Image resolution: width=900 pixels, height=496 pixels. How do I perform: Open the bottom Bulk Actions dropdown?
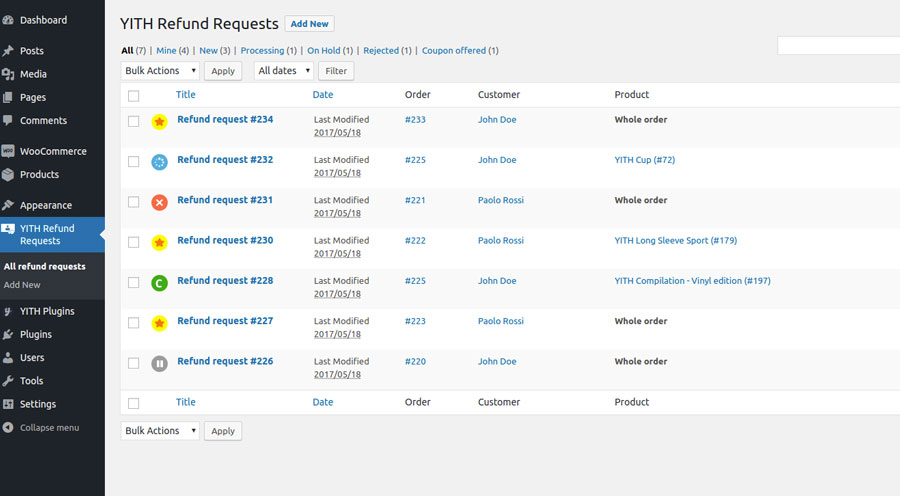[160, 431]
